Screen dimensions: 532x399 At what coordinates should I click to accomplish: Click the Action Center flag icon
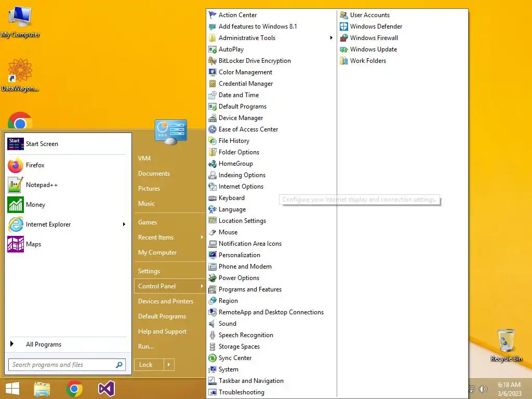pos(212,15)
